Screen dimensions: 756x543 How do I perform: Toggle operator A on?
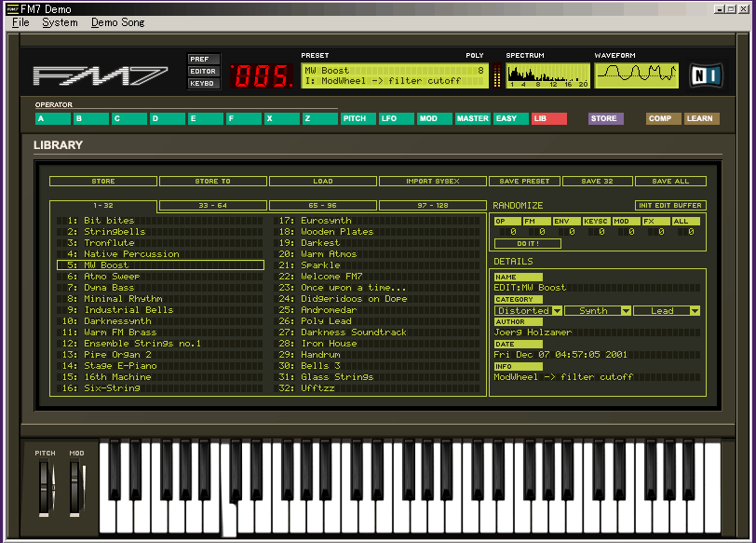coord(52,119)
